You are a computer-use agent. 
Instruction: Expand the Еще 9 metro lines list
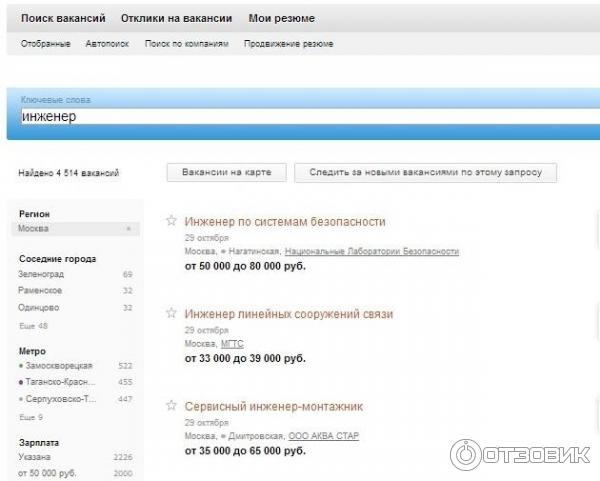pyautogui.click(x=30, y=417)
